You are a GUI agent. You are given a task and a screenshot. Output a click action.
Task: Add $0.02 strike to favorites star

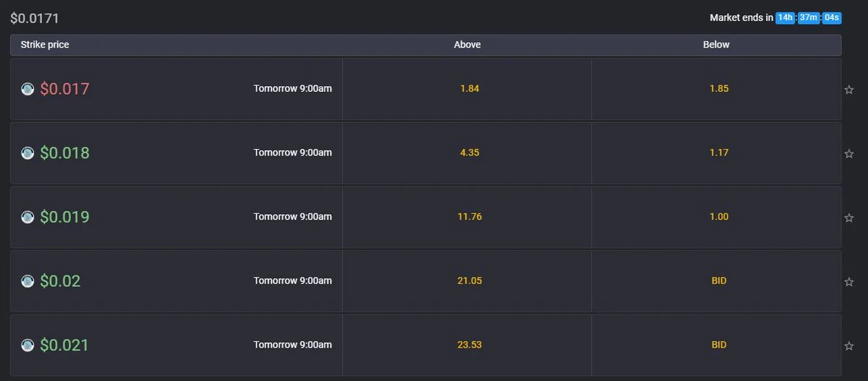[849, 282]
